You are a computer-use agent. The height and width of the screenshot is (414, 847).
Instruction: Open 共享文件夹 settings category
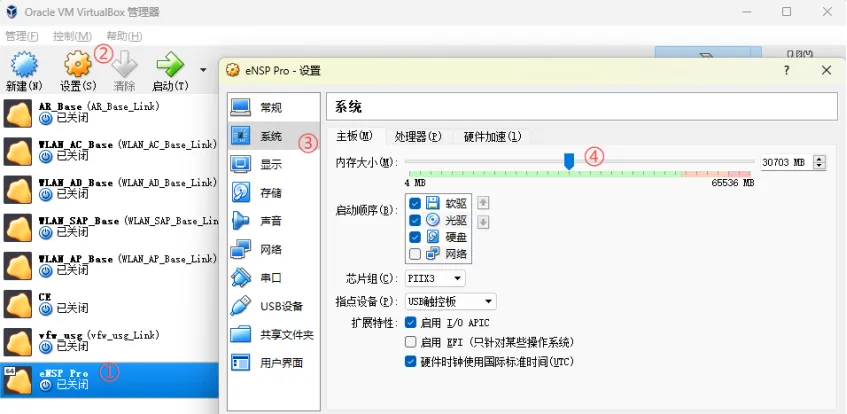(x=273, y=335)
